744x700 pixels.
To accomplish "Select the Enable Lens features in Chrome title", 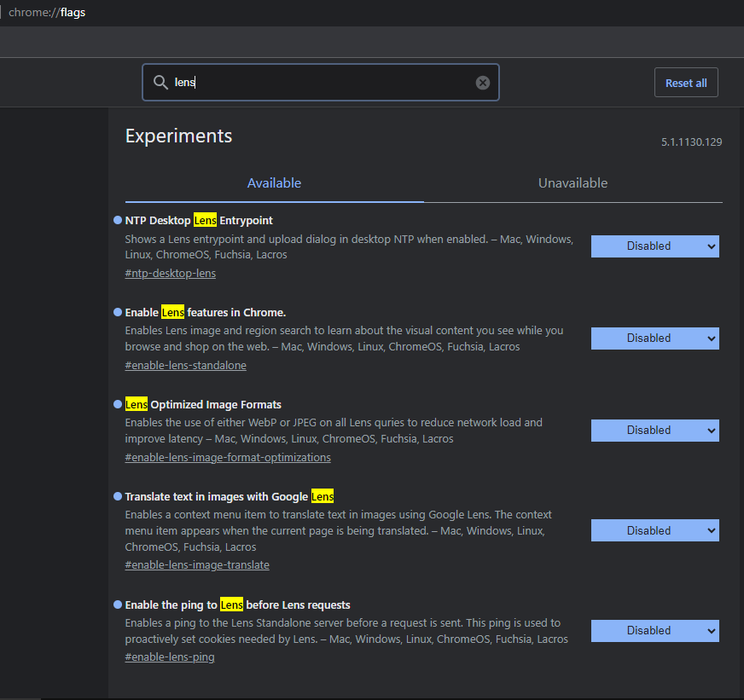I will tap(206, 313).
